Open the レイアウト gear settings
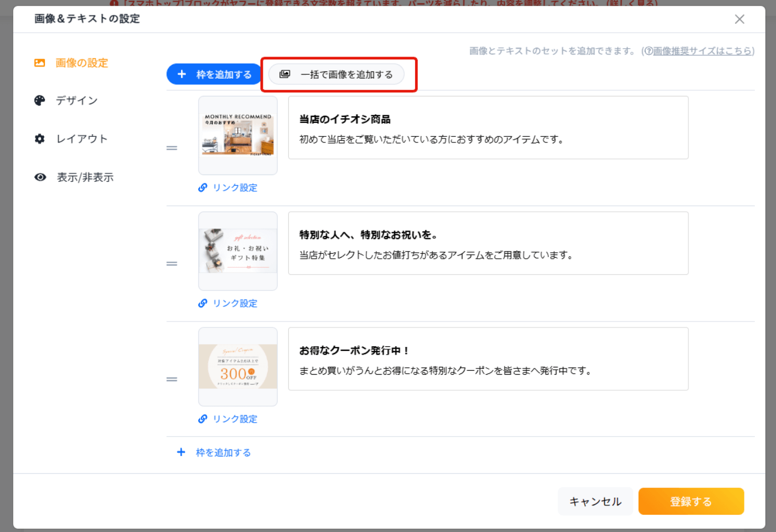Image resolution: width=776 pixels, height=532 pixels. [71, 139]
